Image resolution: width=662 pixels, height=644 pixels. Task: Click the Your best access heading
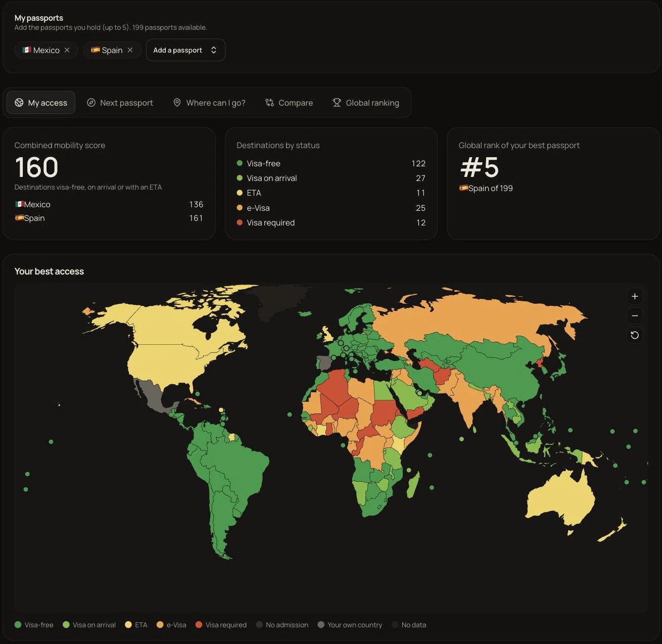point(49,271)
